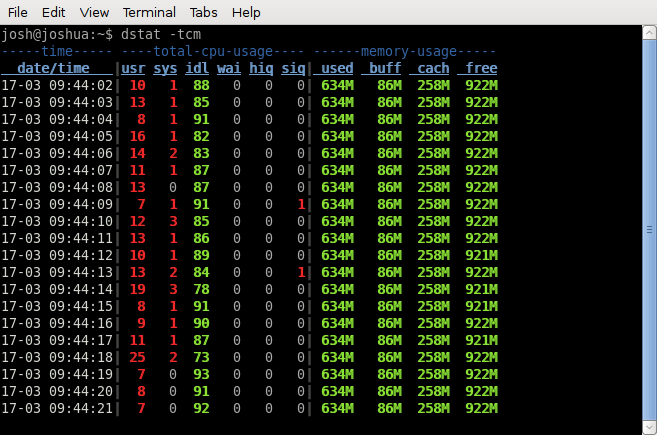Open the Help menu
The width and height of the screenshot is (657, 435).
245,13
